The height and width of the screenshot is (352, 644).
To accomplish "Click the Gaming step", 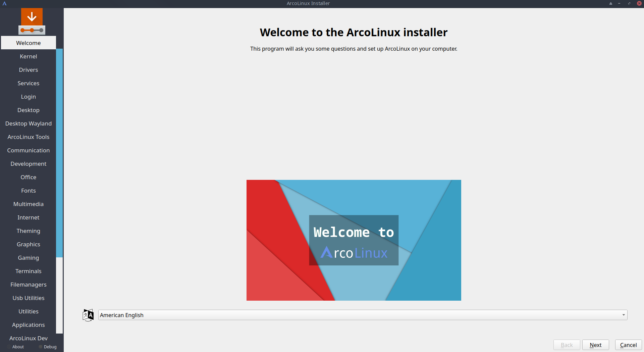I will pyautogui.click(x=29, y=258).
